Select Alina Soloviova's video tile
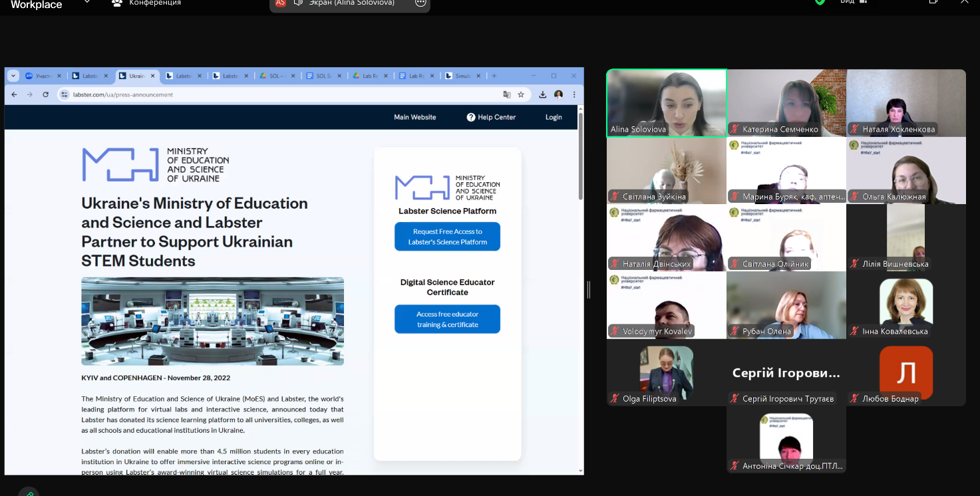The height and width of the screenshot is (496, 980). pos(667,103)
